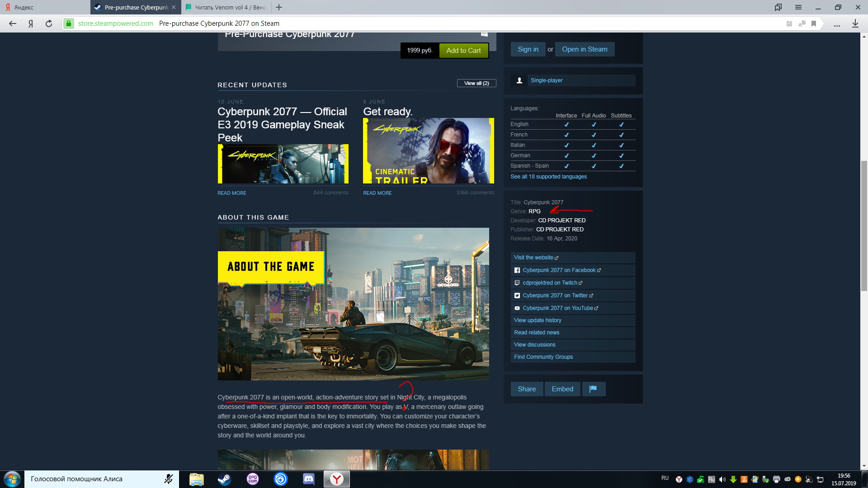The image size is (868, 488).
Task: Switch to the Яндекс tab
Action: 45,7
